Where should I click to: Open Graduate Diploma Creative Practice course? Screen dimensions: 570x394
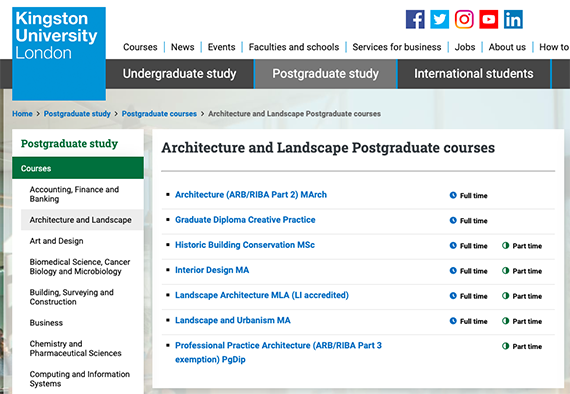point(245,220)
